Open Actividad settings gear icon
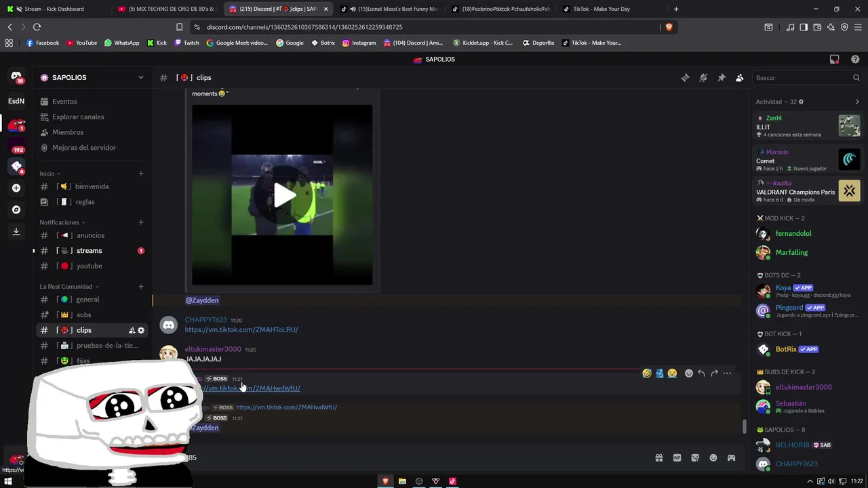 coord(801,102)
